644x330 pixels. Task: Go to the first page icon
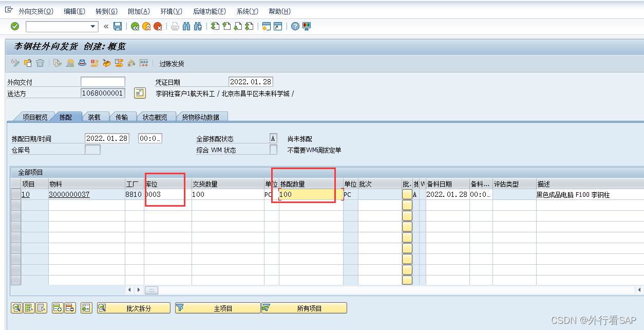pyautogui.click(x=215, y=26)
